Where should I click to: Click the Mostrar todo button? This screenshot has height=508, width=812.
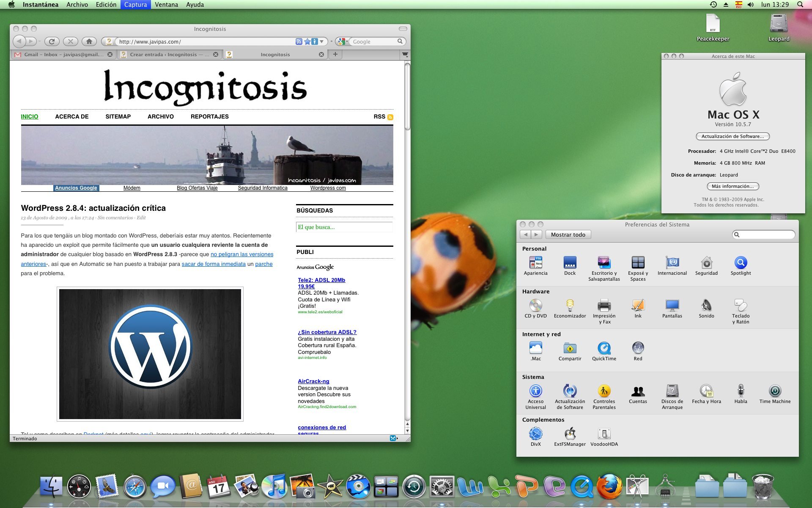click(568, 235)
